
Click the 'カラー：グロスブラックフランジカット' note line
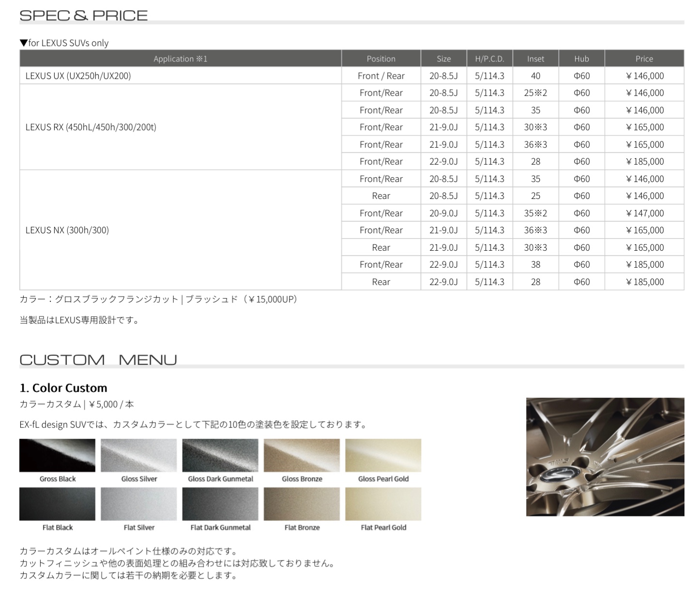click(x=160, y=299)
